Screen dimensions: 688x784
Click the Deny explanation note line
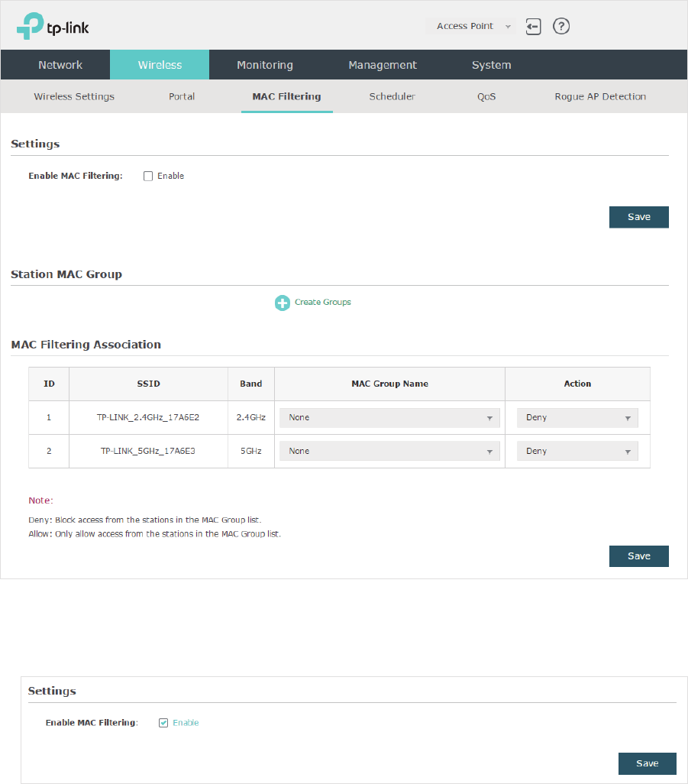[145, 520]
